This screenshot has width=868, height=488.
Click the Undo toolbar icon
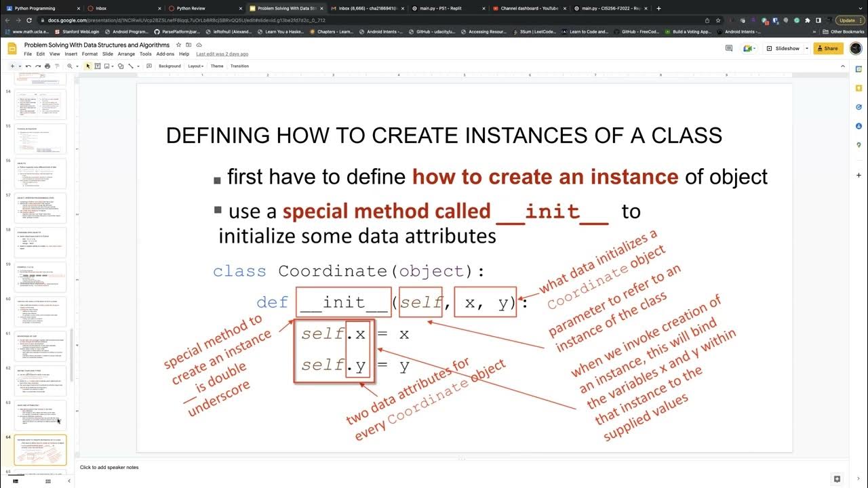click(28, 66)
